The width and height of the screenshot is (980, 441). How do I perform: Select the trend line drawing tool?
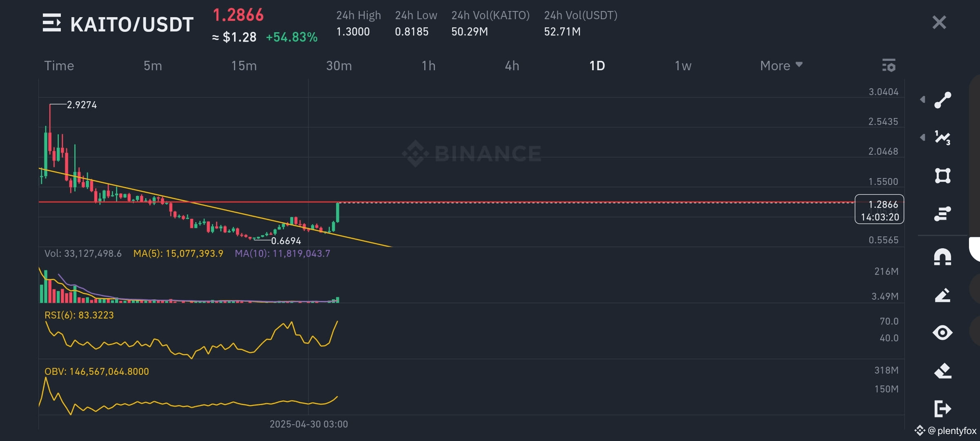click(942, 100)
